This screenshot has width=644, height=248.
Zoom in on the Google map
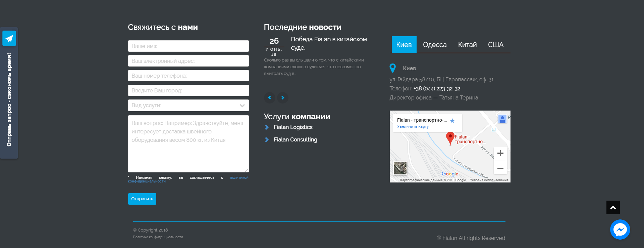(500, 154)
